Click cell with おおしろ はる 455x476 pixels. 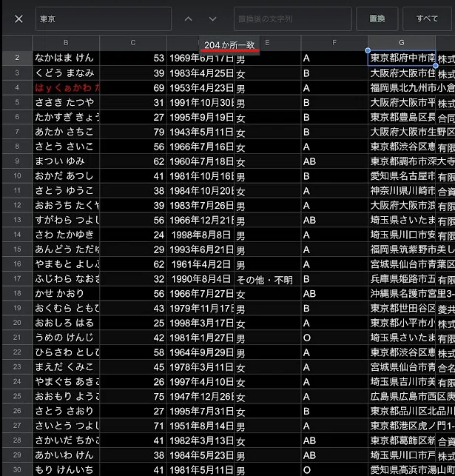coord(66,323)
